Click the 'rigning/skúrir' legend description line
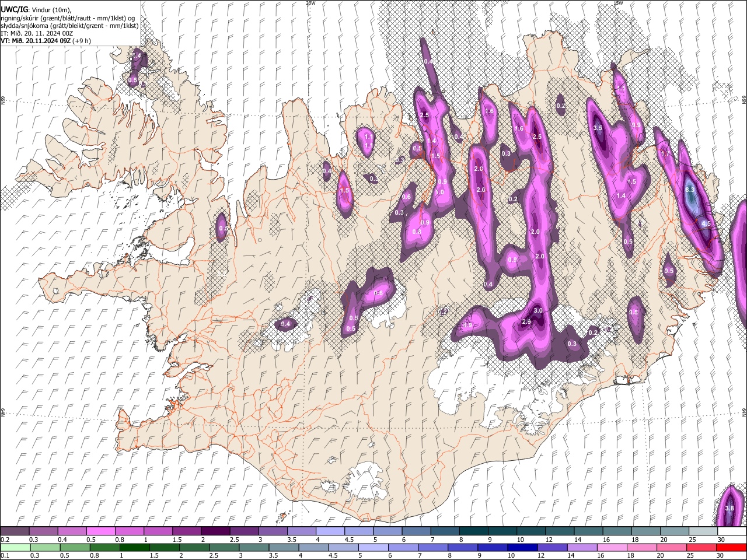747x560 pixels. click(x=68, y=17)
